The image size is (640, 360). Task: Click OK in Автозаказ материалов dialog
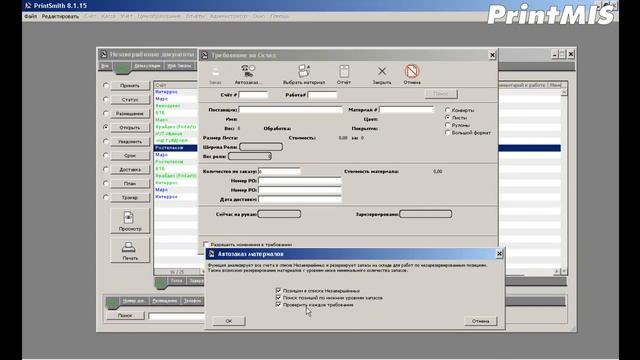tap(229, 321)
